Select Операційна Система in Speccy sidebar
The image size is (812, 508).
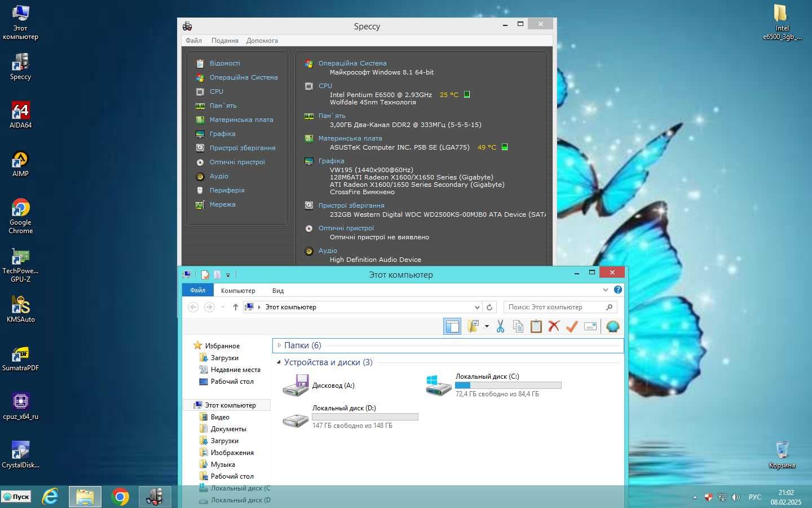click(244, 77)
